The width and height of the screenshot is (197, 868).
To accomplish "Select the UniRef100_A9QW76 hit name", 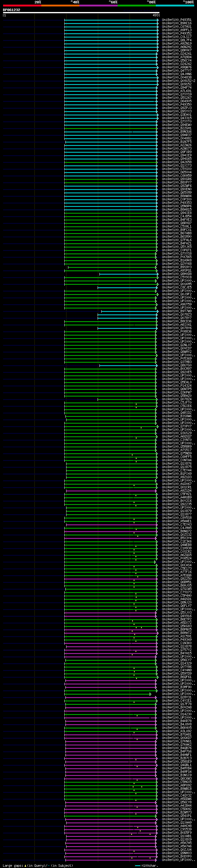I will 176,67.
